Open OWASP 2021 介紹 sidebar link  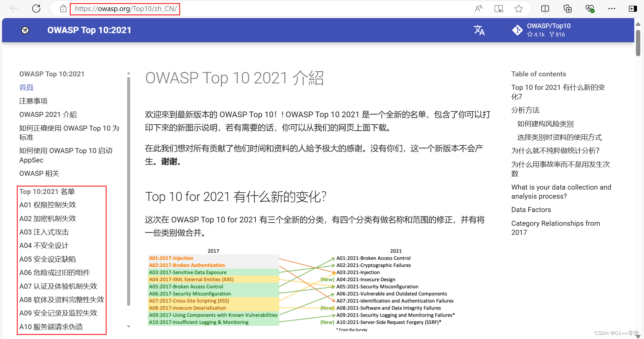point(48,115)
